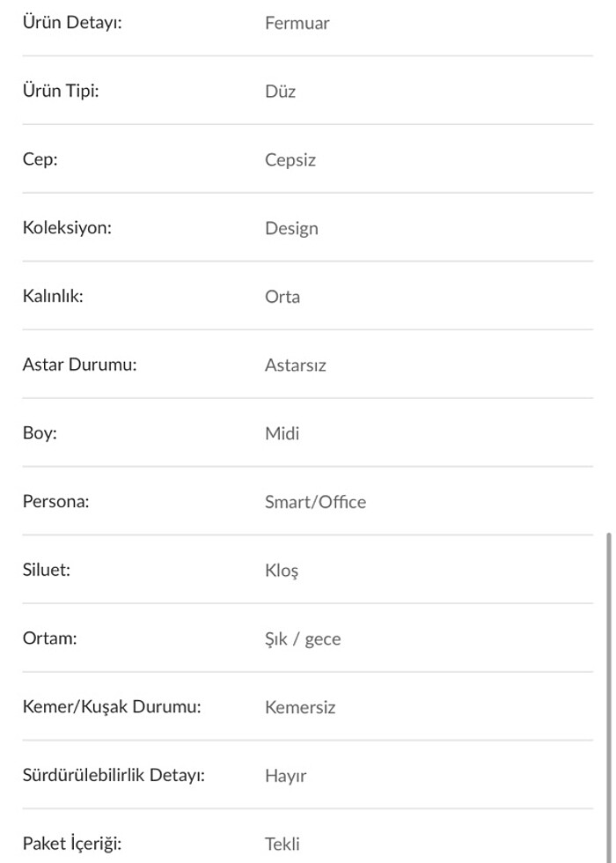Screen dimensions: 616x863
Task: Click the 'Ürün Tipi:' label
Action: (x=61, y=91)
